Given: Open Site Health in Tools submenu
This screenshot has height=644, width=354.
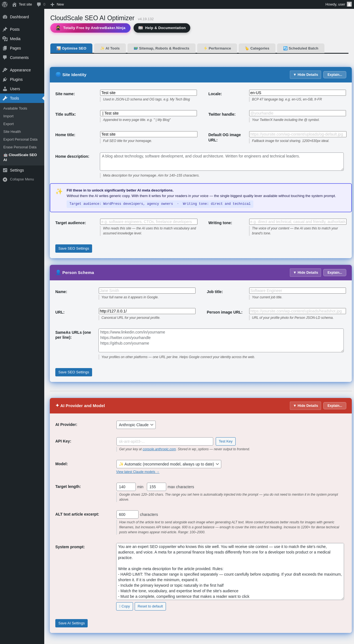Looking at the screenshot, I should [x=12, y=132].
